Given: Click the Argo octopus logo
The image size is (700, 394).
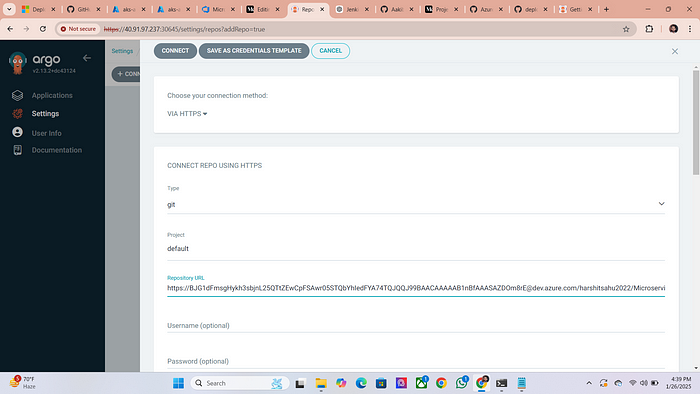Looking at the screenshot, I should click(17, 63).
